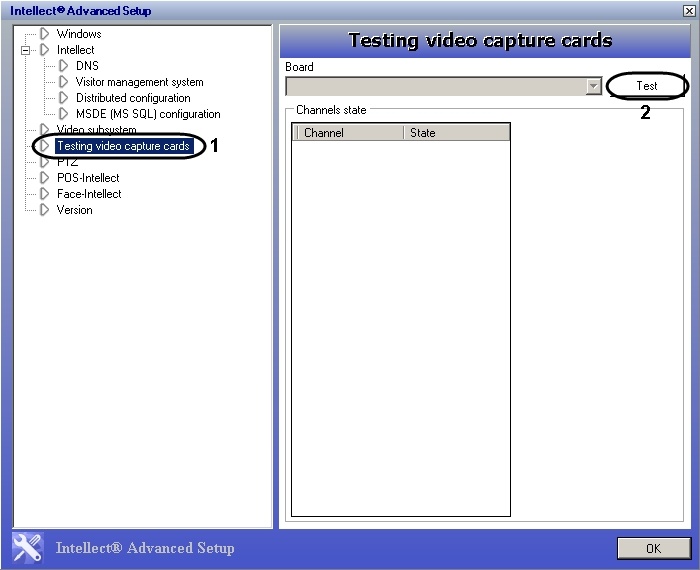Viewport: 700px width, 570px height.
Task: Select Testing video capture cards item
Action: [x=124, y=146]
